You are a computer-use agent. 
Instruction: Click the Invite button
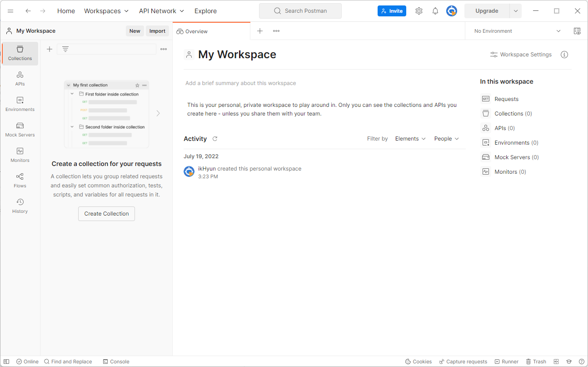pos(392,11)
